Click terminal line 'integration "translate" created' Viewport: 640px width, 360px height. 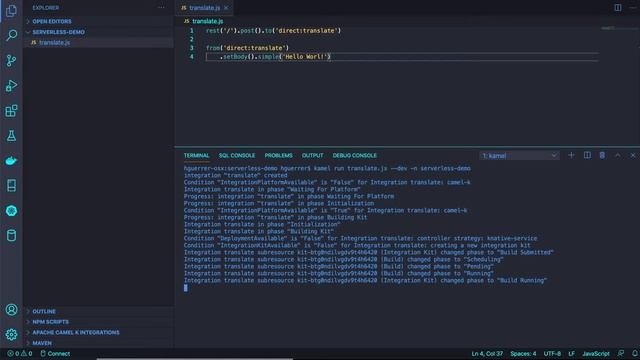(x=236, y=176)
